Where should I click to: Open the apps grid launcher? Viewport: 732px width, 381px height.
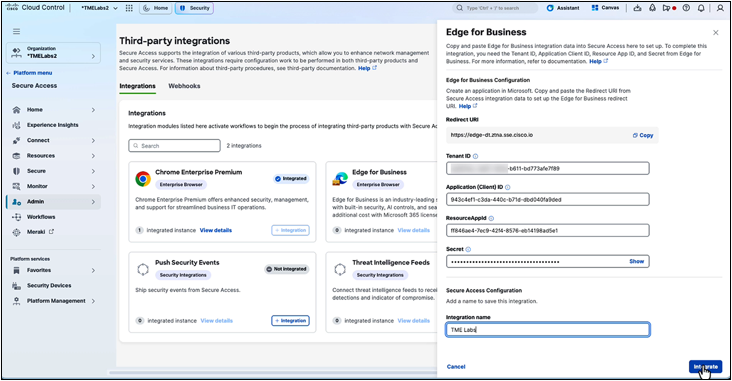point(129,8)
